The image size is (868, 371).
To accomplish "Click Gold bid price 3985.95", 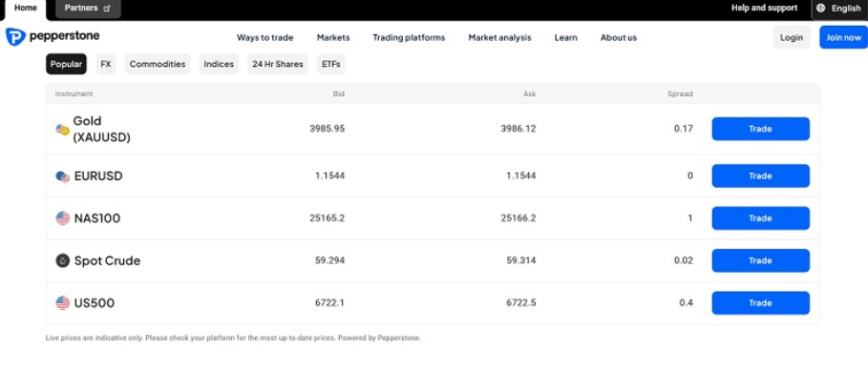I will click(328, 129).
